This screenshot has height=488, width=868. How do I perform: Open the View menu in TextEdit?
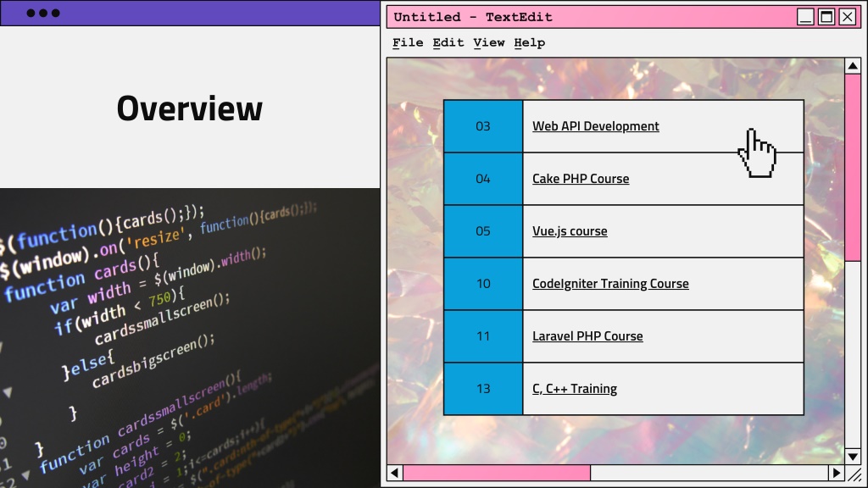coord(489,42)
